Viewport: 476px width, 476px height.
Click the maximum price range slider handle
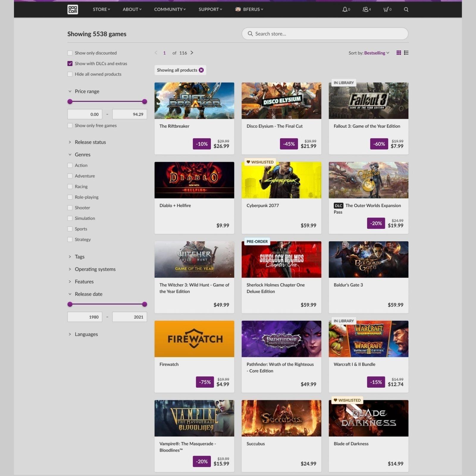coord(145,101)
